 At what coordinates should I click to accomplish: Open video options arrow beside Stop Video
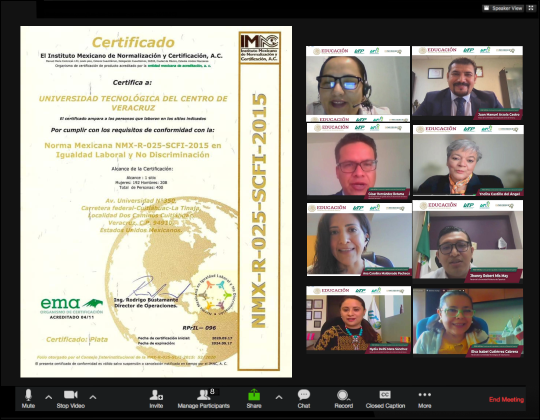93,397
